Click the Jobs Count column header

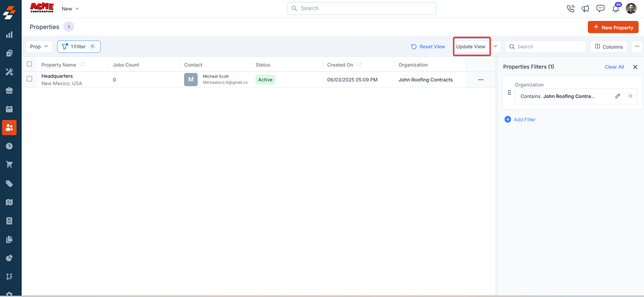tap(126, 65)
